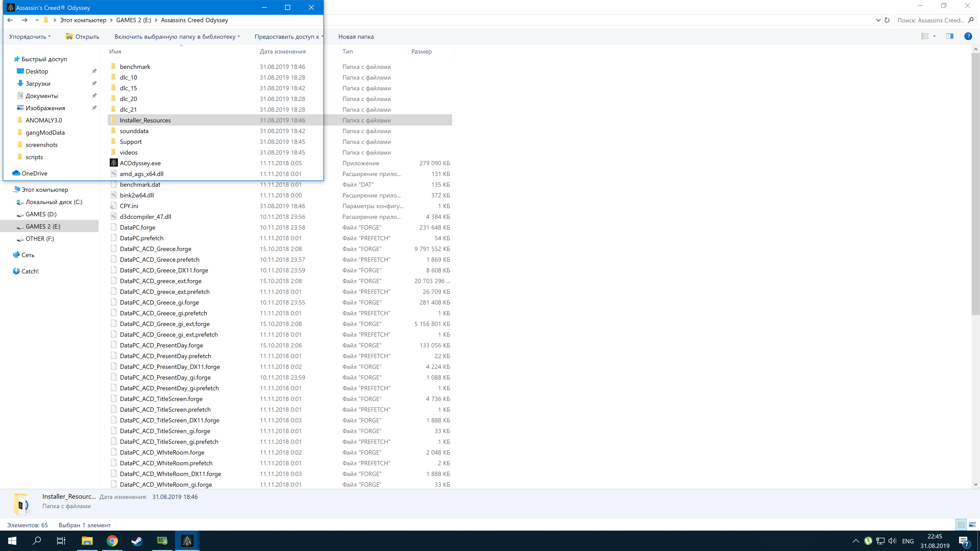Click the Assassins Creed search field
Screen dimensions: 980x551
point(930,20)
